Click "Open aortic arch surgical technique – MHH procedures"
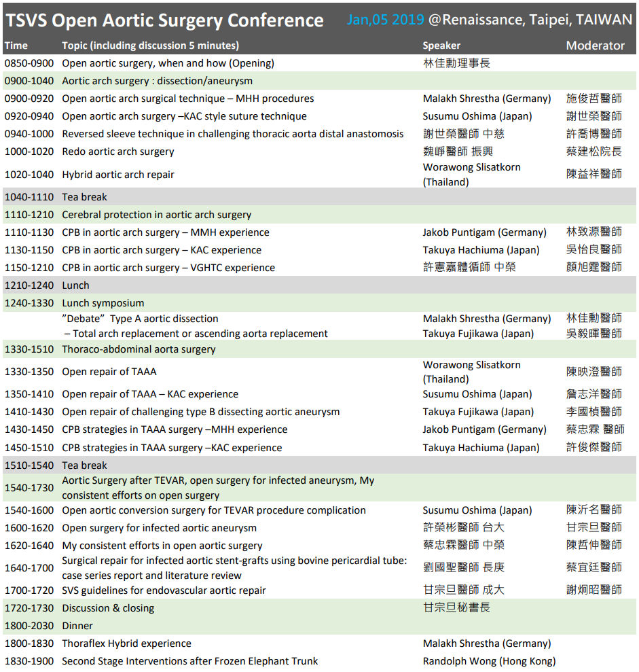This screenshot has width=639, height=672. [x=188, y=98]
